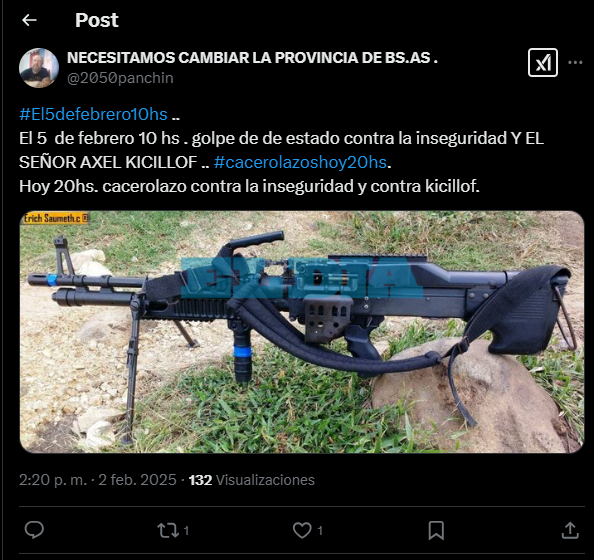
Task: Bookmark this post
Action: click(436, 530)
